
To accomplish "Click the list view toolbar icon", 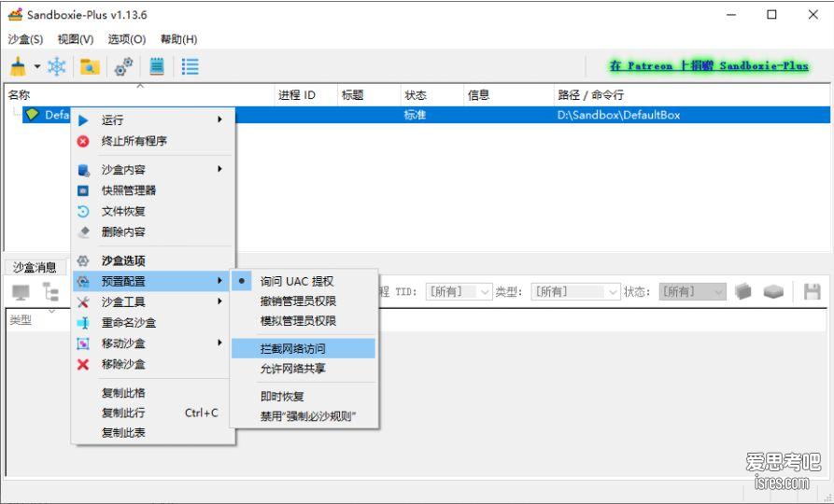I will [x=190, y=66].
